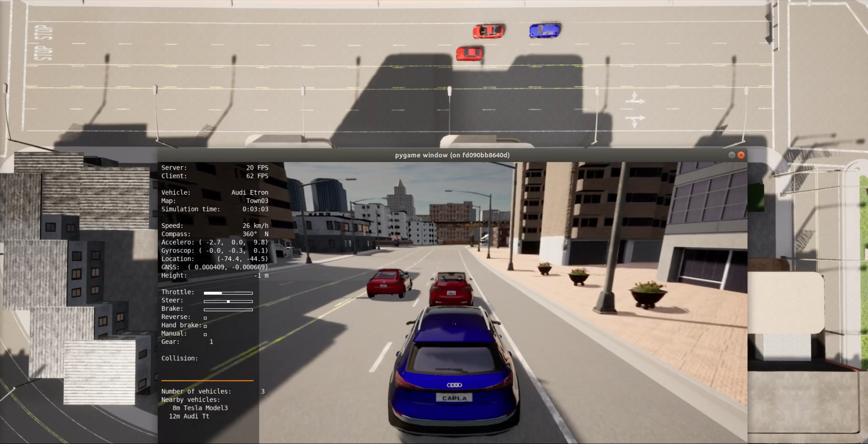This screenshot has width=868, height=444.
Task: Enable Hand brake in simulation
Action: click(x=205, y=325)
